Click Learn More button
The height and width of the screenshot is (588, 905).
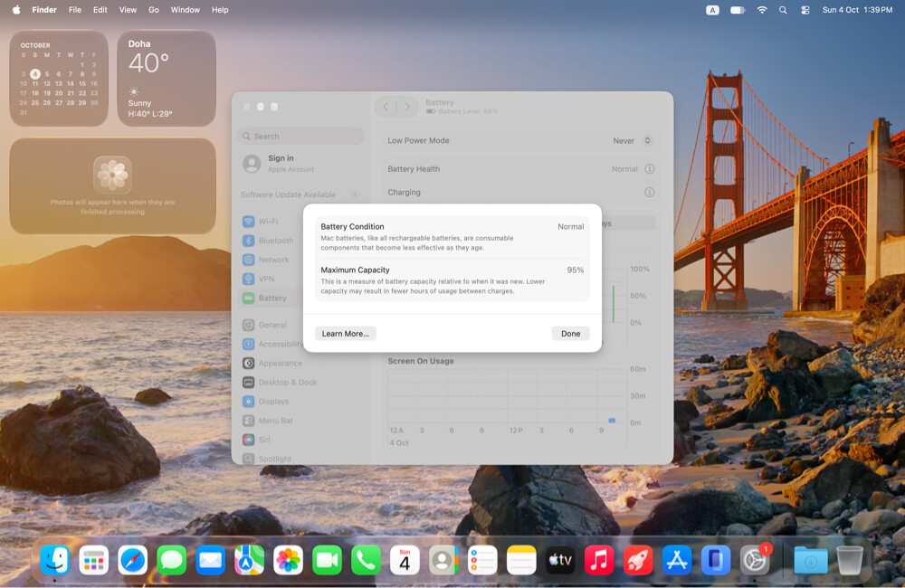[345, 334]
